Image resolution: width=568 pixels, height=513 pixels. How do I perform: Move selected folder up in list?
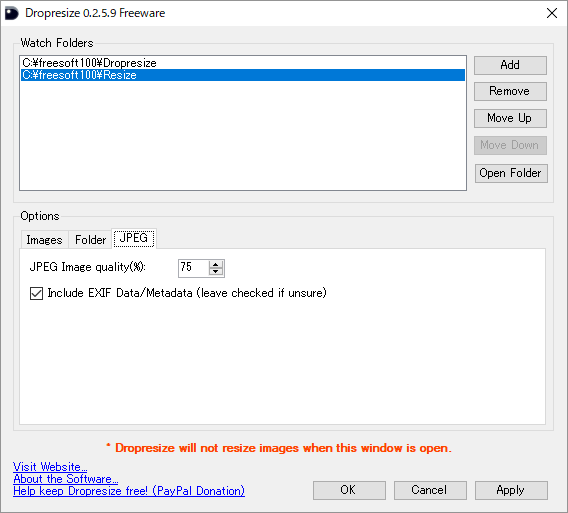pos(510,118)
